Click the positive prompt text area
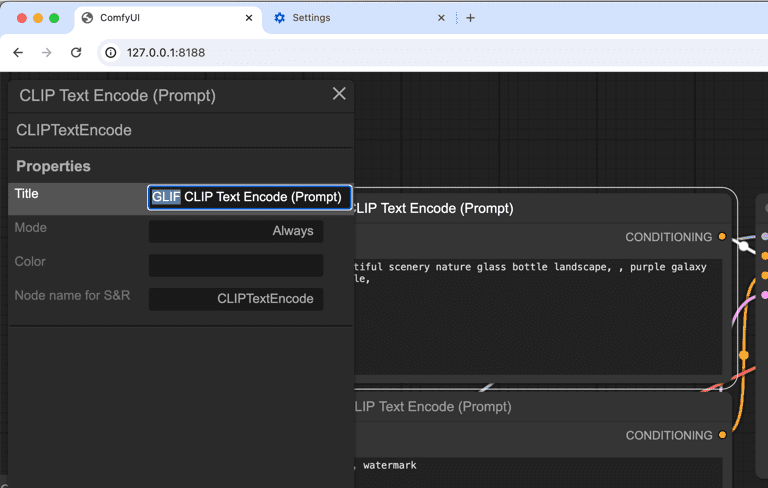This screenshot has width=768, height=488. click(x=537, y=317)
